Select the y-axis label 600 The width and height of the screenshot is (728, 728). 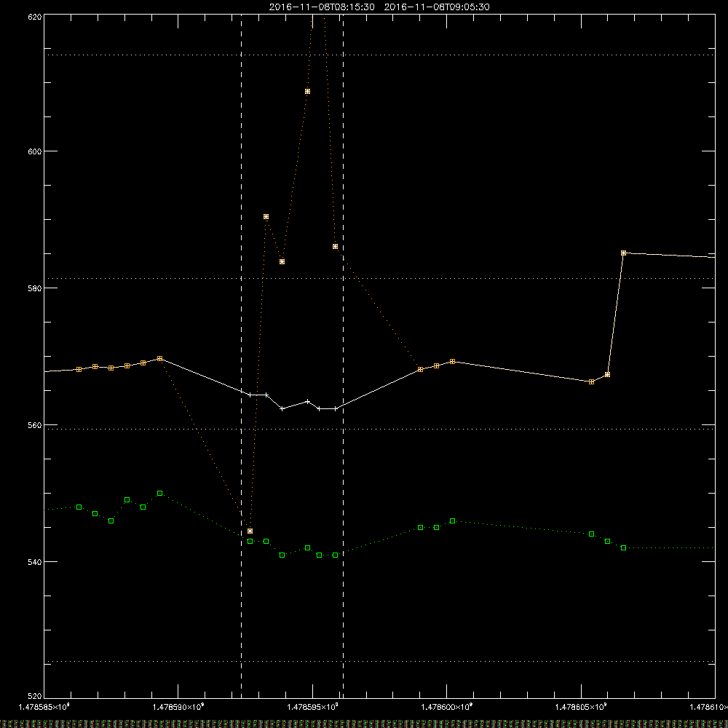coord(35,151)
